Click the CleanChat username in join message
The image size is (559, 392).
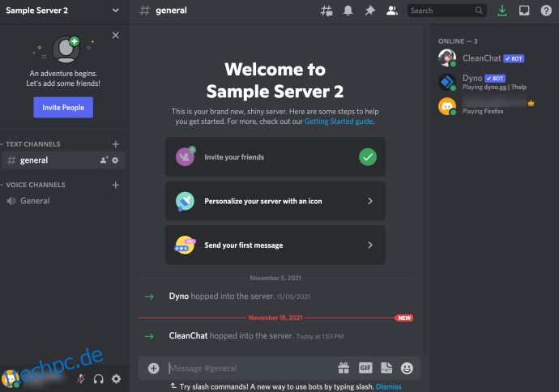tap(188, 335)
